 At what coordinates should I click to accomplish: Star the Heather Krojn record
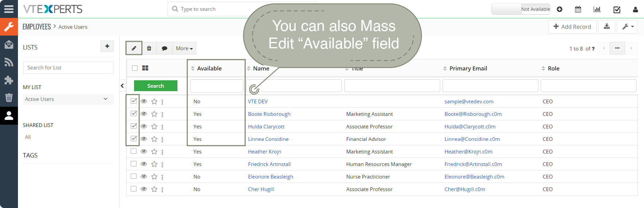point(154,151)
